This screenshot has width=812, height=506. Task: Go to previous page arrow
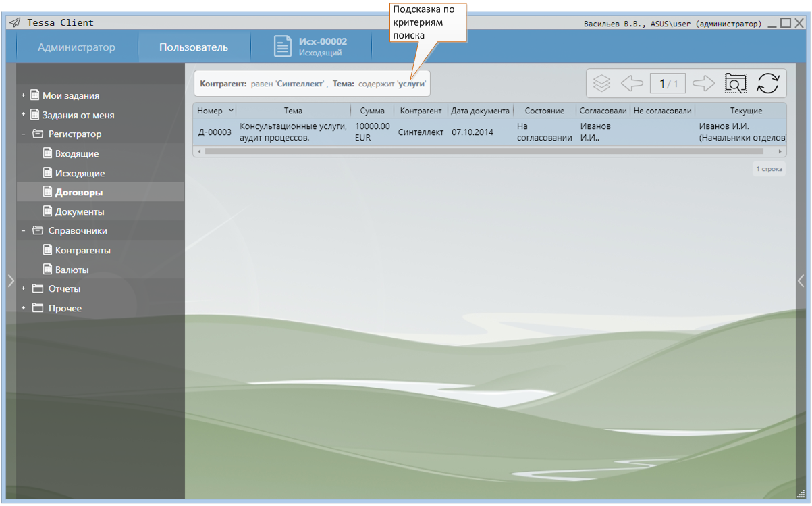click(632, 83)
